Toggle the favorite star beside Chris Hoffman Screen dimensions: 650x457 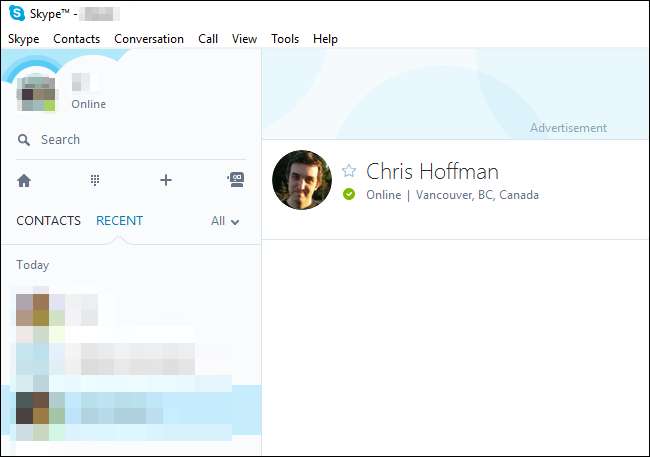(x=349, y=170)
